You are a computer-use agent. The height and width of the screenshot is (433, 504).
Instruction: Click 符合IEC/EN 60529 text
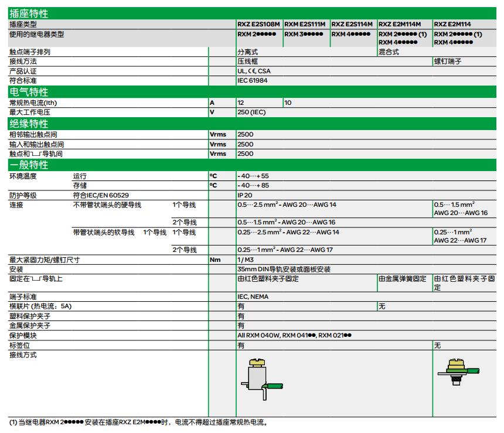coord(101,195)
